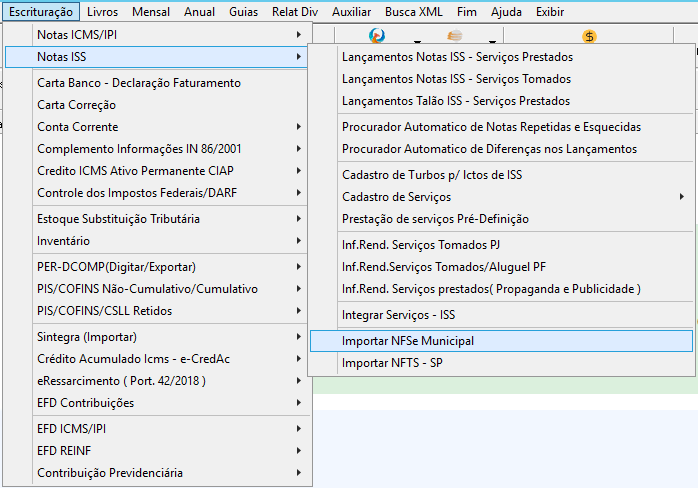Choose Carta Banco - Declaração Faturamento

(x=156, y=83)
